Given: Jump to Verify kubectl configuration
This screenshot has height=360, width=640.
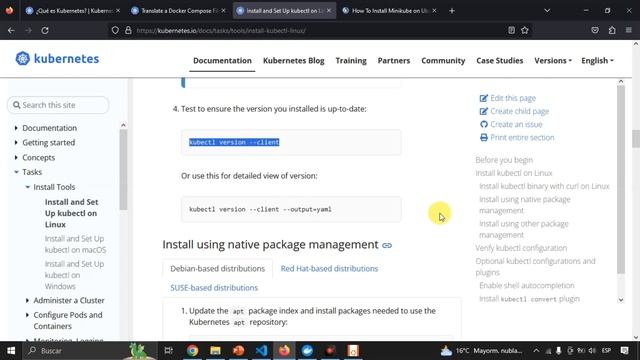Looking at the screenshot, I should click(521, 248).
